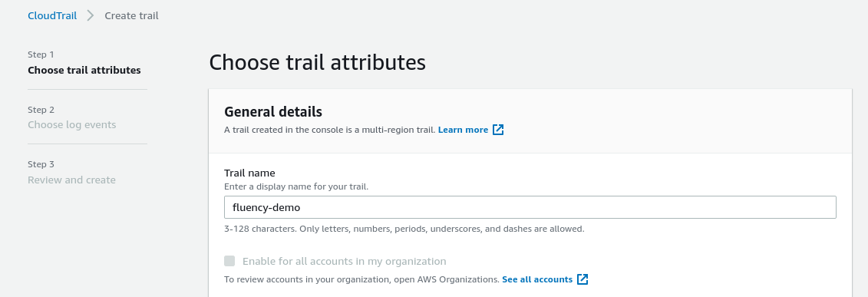Jump to Review and create step
Viewport: 868px width, 297px height.
(x=71, y=180)
